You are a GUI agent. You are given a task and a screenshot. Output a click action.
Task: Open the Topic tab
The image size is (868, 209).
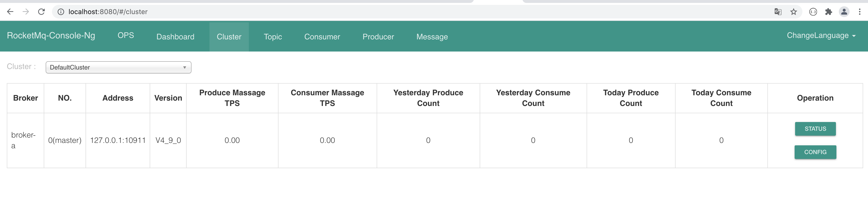click(273, 37)
